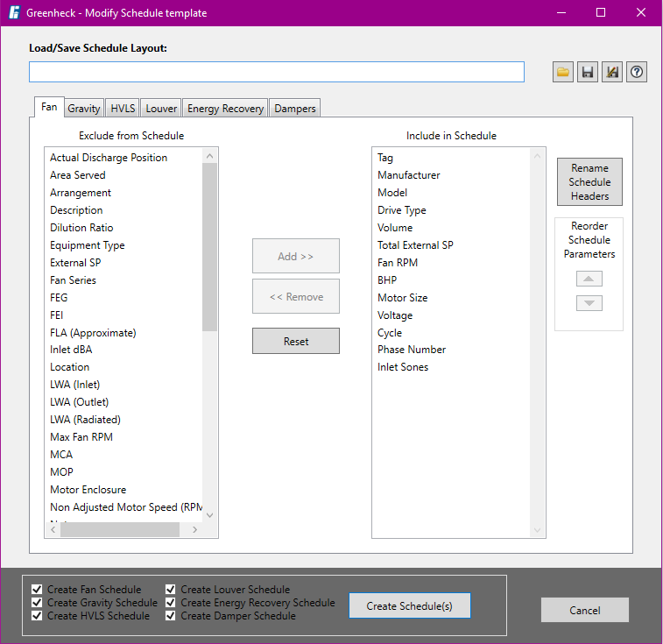Switch to the Fan tab
663x644 pixels.
pos(49,107)
